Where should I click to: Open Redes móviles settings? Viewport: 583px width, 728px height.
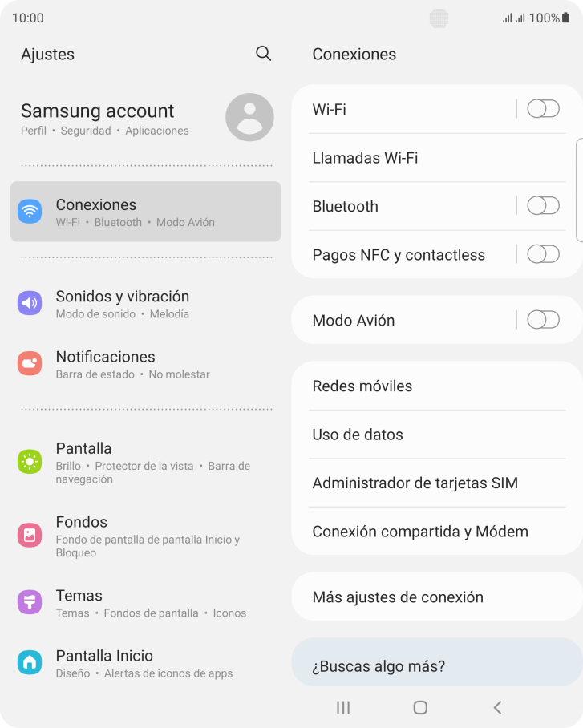pos(437,386)
